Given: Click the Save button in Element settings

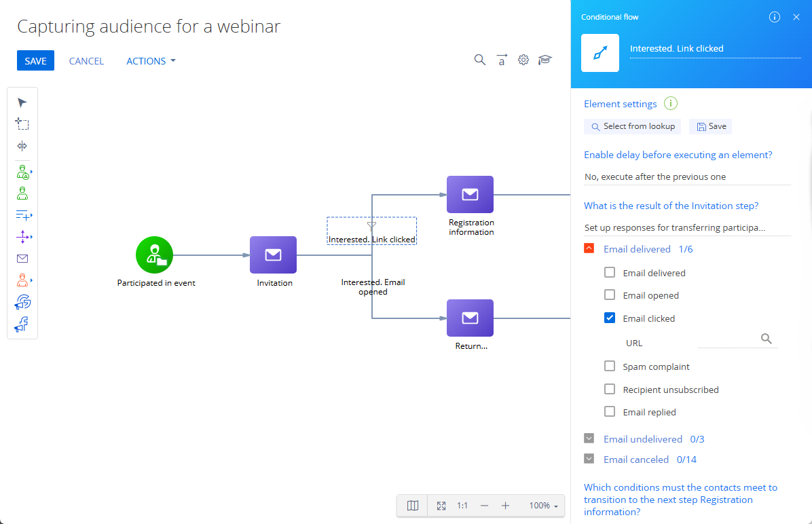Looking at the screenshot, I should pos(710,126).
